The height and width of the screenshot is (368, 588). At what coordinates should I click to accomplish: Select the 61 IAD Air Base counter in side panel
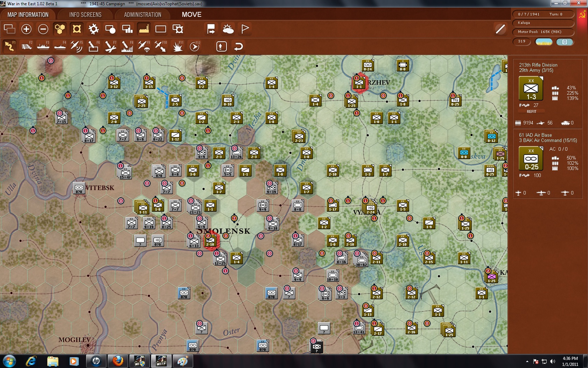pyautogui.click(x=531, y=159)
